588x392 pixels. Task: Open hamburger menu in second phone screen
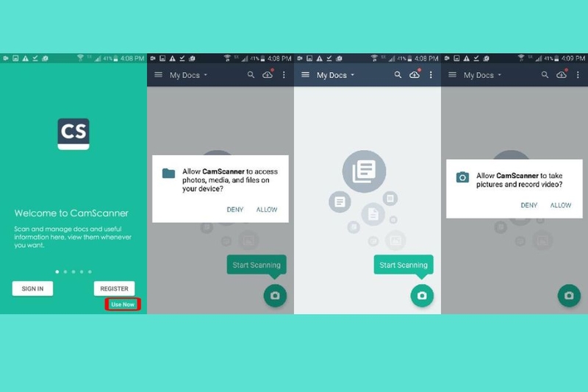click(159, 75)
